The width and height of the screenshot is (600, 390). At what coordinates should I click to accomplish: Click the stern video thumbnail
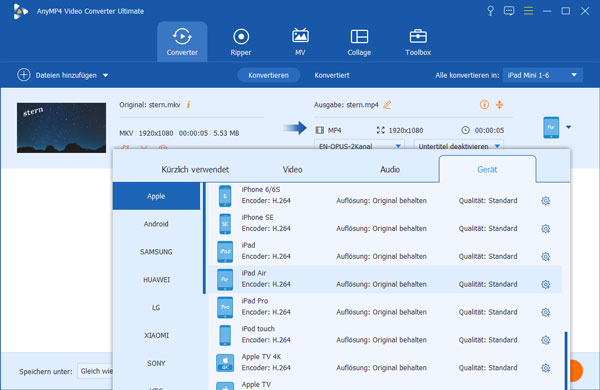point(61,127)
